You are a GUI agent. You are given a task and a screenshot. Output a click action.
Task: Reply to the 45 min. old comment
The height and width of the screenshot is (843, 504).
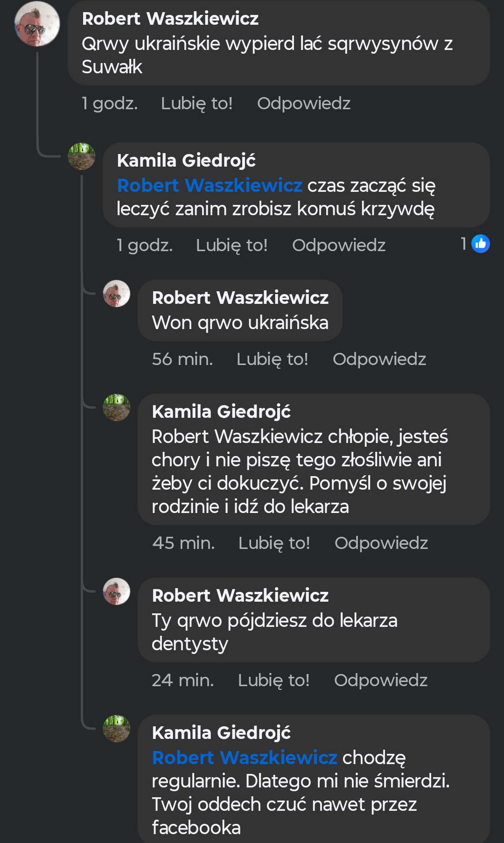point(381,543)
